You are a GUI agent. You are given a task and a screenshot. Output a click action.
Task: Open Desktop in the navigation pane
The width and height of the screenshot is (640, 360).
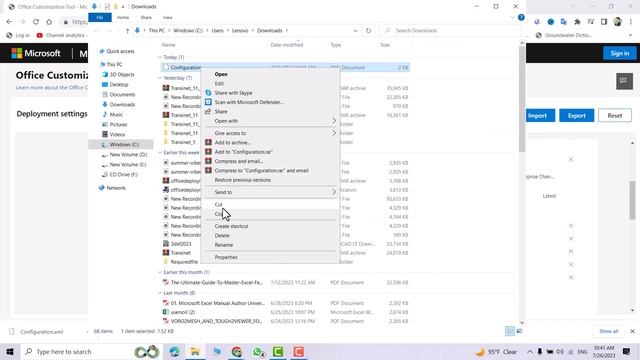coord(119,84)
